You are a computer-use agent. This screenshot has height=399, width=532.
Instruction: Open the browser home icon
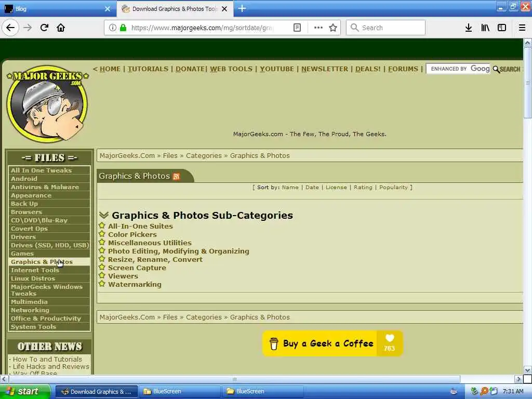click(x=61, y=28)
